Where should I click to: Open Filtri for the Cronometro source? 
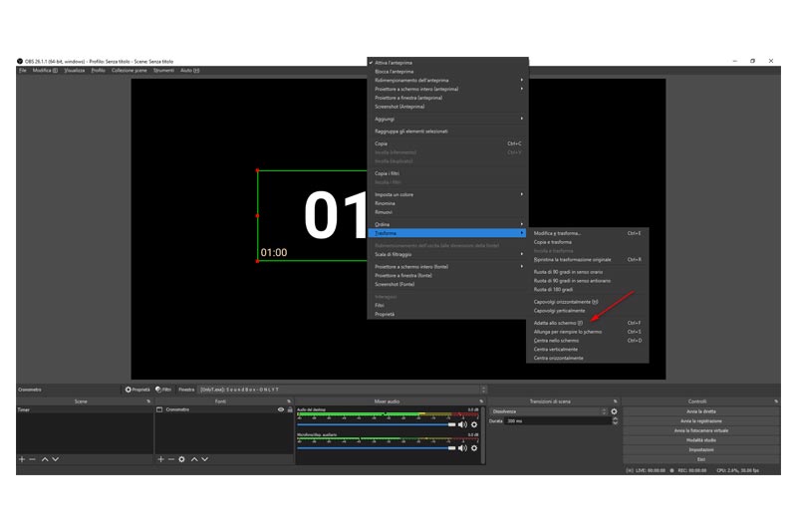[x=163, y=390]
